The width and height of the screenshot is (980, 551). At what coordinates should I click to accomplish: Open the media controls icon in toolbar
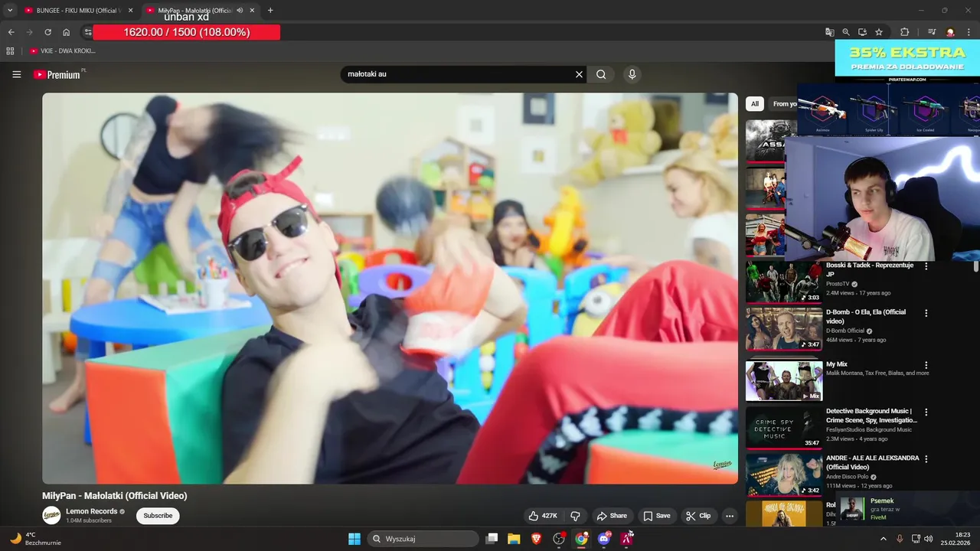pos(932,32)
